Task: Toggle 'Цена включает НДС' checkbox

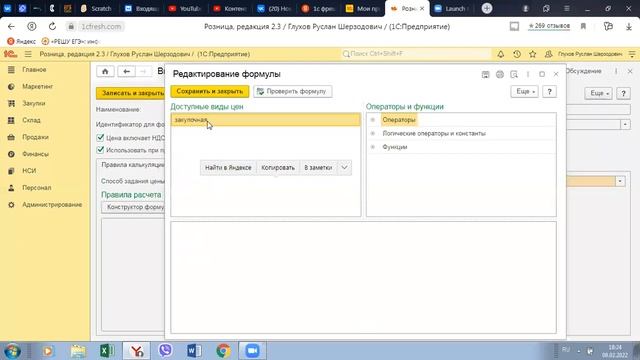Action: (100, 138)
